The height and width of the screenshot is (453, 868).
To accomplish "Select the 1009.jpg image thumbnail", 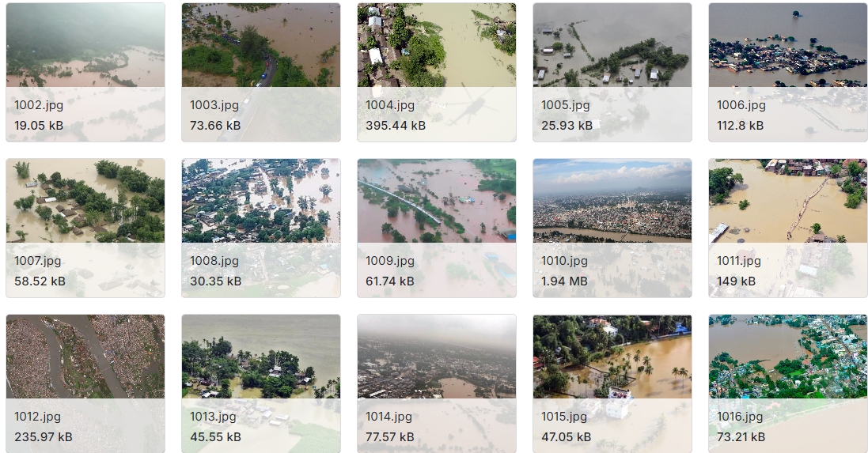I will coord(437,201).
